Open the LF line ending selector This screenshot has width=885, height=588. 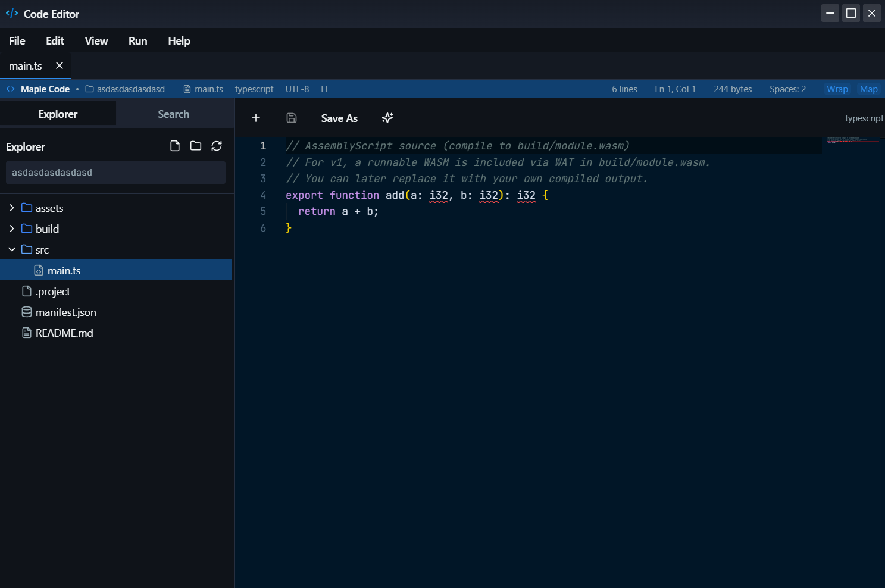(x=325, y=89)
